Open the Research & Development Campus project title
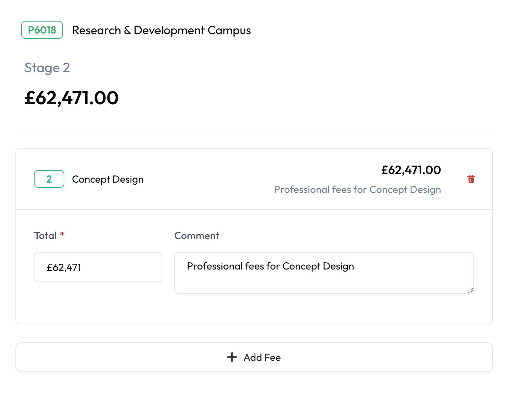The image size is (510, 420). pos(161,30)
